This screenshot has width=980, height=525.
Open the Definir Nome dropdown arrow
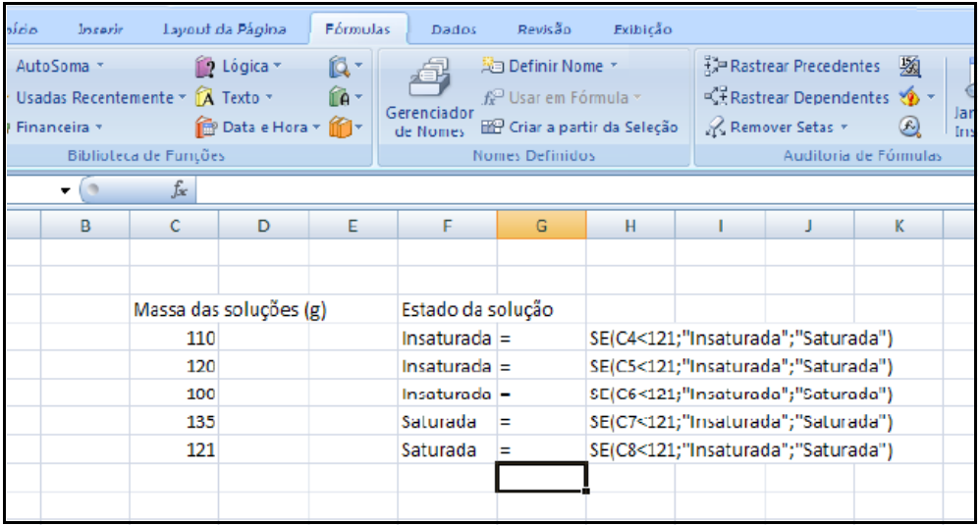pos(615,67)
